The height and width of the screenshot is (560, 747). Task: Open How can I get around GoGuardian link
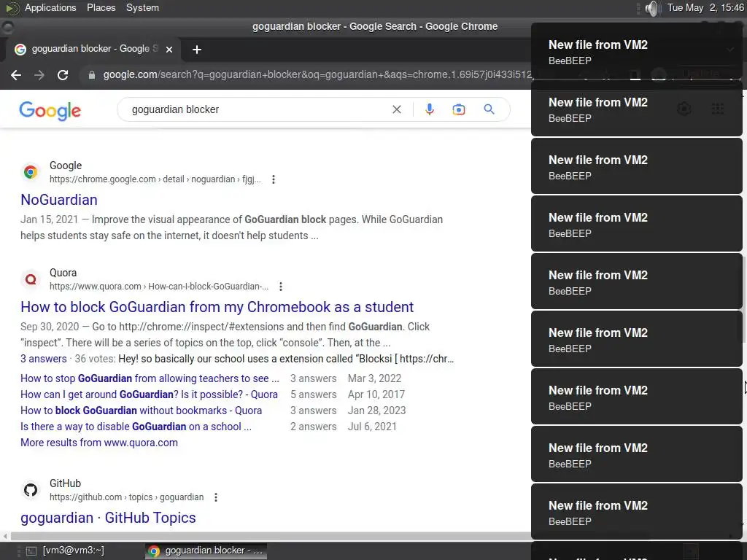149,394
